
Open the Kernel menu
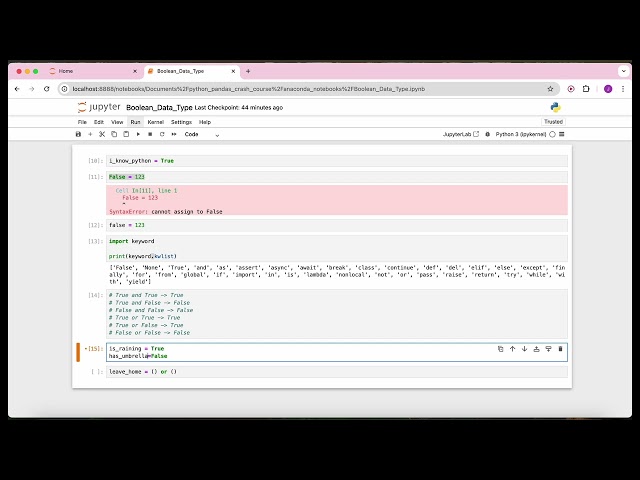pyautogui.click(x=156, y=122)
